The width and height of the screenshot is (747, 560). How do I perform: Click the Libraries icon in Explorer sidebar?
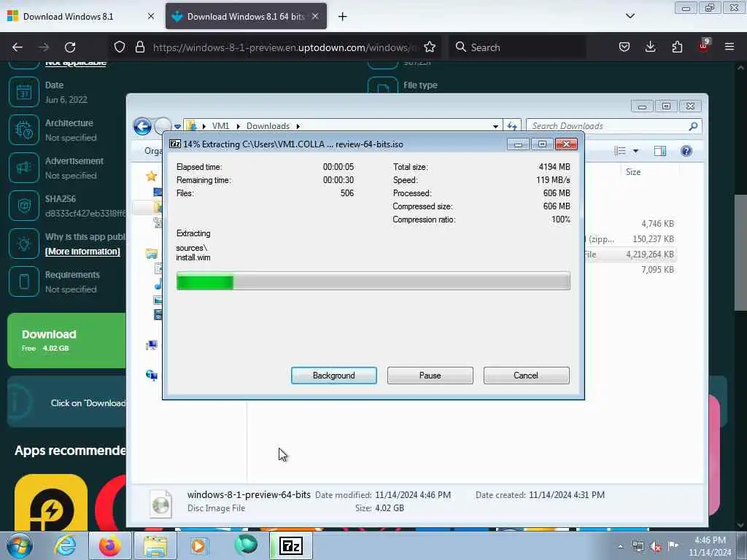[152, 254]
